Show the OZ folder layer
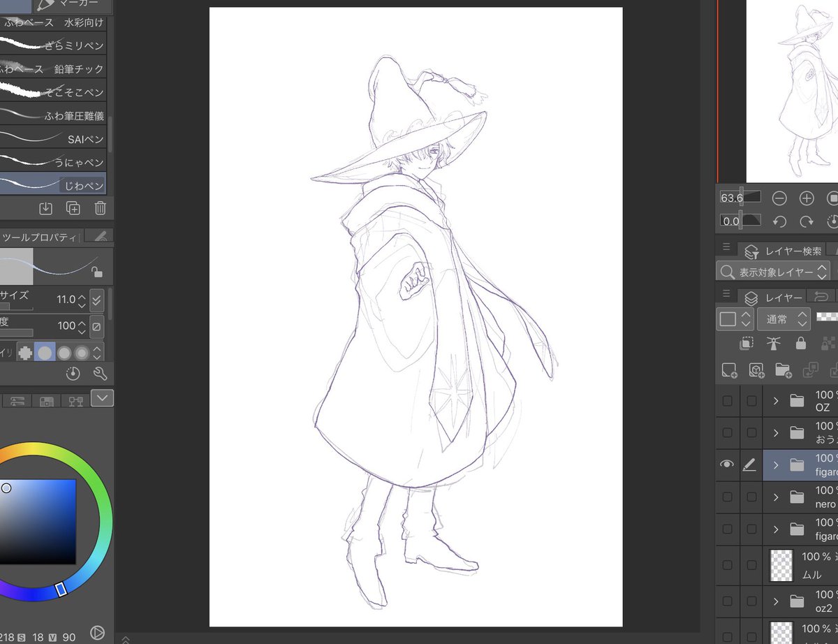 point(728,400)
